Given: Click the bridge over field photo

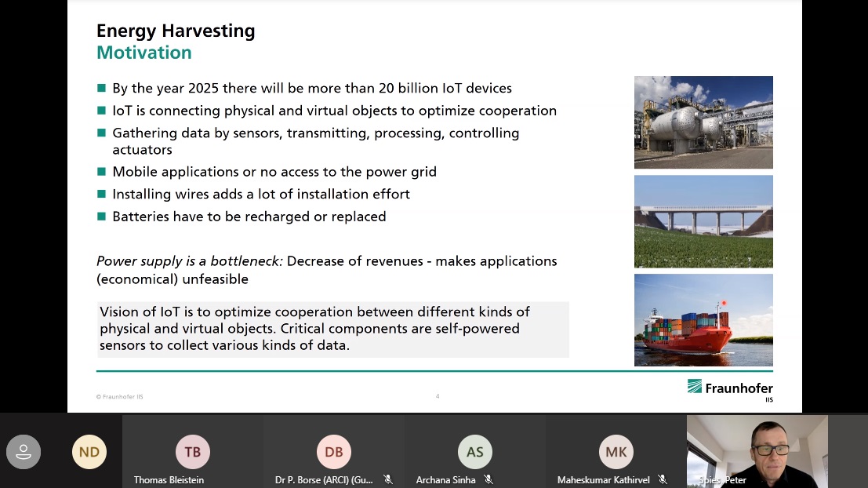Looking at the screenshot, I should [x=703, y=221].
